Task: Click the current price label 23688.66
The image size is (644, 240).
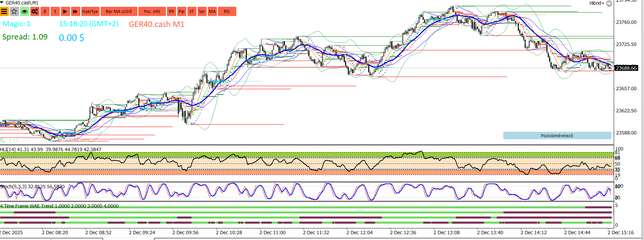Action: 626,68
